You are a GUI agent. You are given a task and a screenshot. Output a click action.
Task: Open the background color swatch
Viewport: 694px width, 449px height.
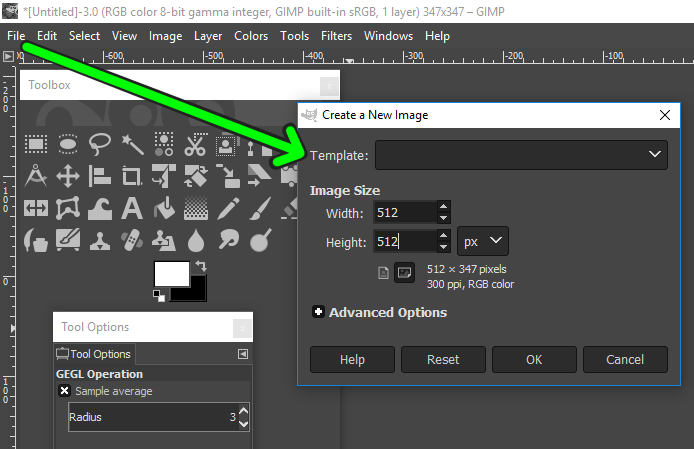[197, 292]
